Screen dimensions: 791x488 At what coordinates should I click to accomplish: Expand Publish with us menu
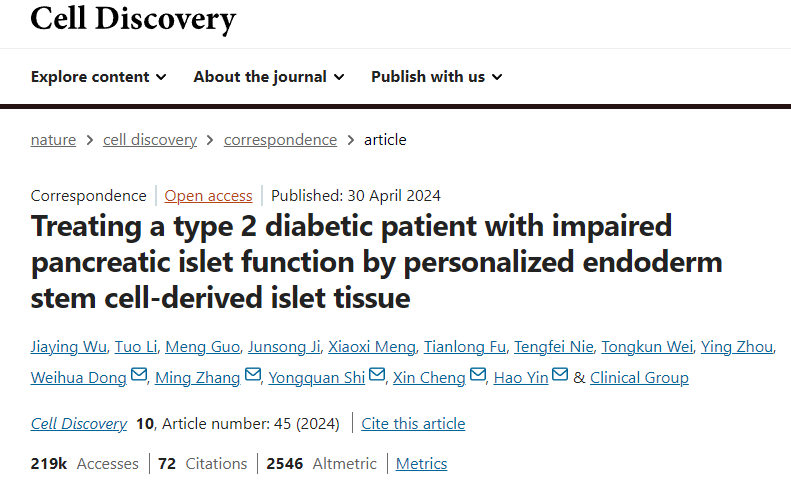(x=436, y=76)
